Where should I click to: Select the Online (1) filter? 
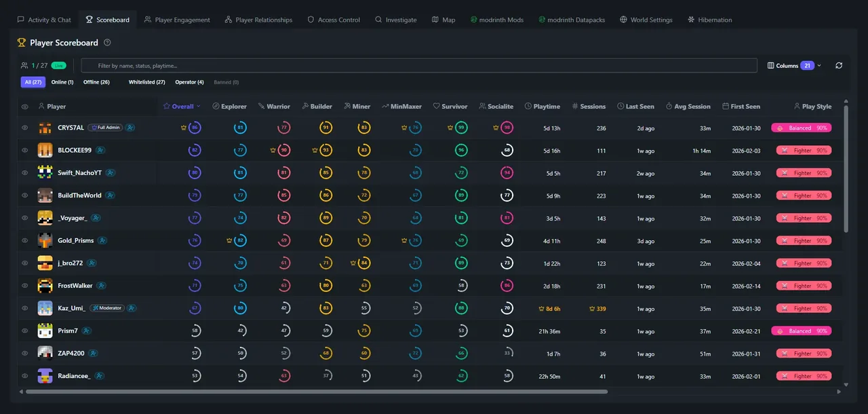(x=62, y=81)
